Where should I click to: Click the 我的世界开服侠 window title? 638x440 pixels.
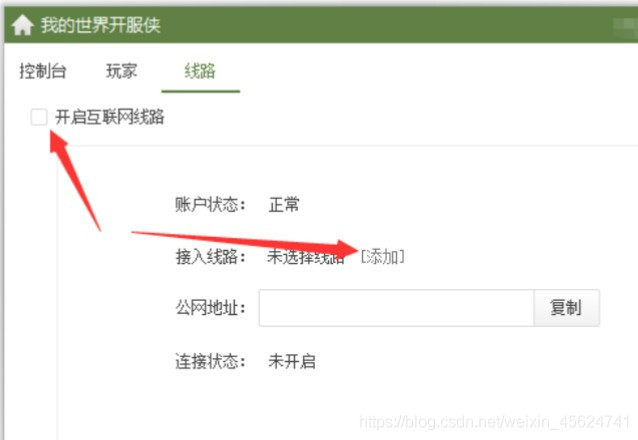click(x=101, y=25)
